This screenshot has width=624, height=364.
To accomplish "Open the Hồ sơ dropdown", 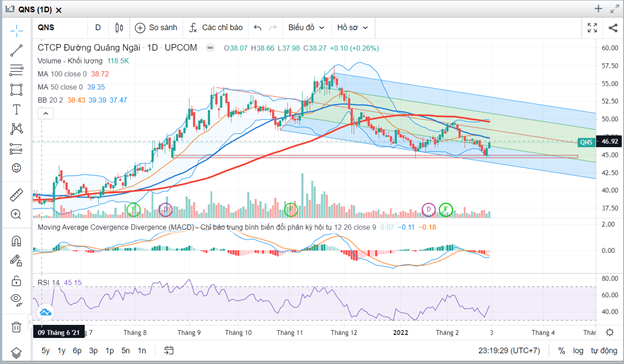I will 352,27.
